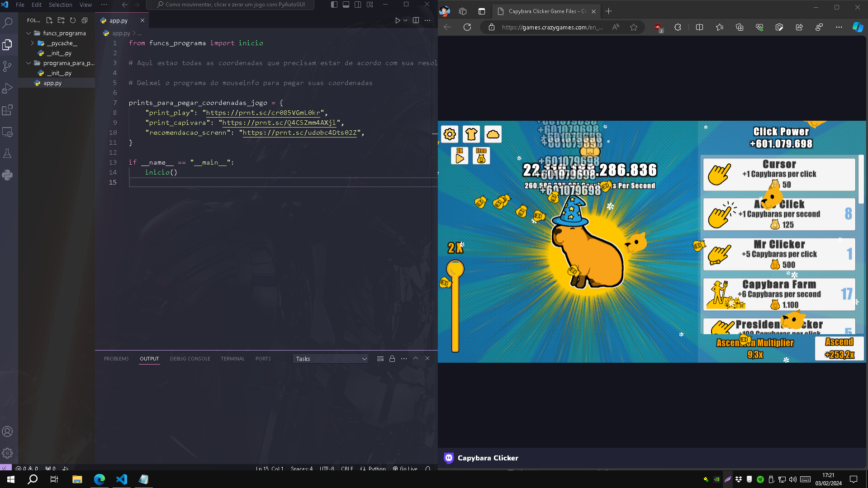Open Edge Settings and more menu
Image resolution: width=868 pixels, height=488 pixels.
click(839, 27)
